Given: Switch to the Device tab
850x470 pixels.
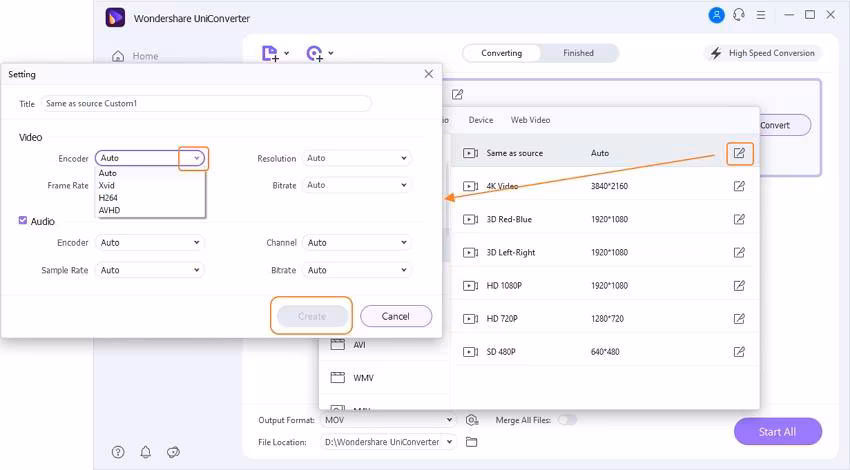Looking at the screenshot, I should [x=481, y=120].
